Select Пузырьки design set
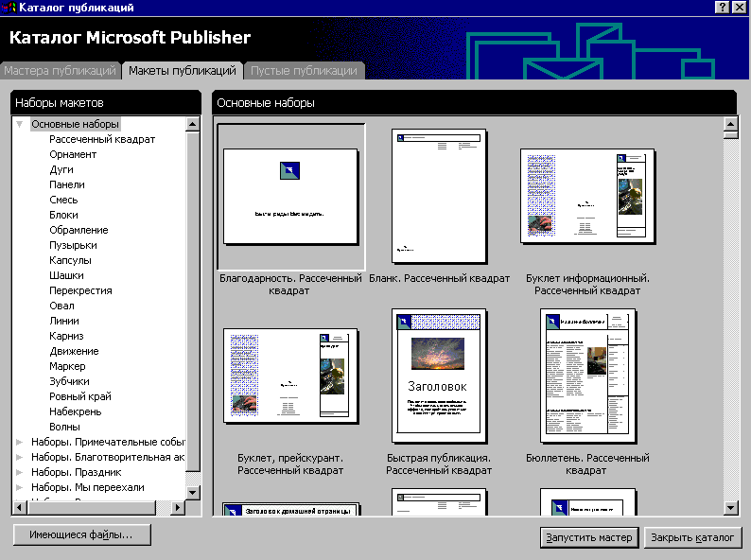This screenshot has height=560, width=751. (73, 245)
